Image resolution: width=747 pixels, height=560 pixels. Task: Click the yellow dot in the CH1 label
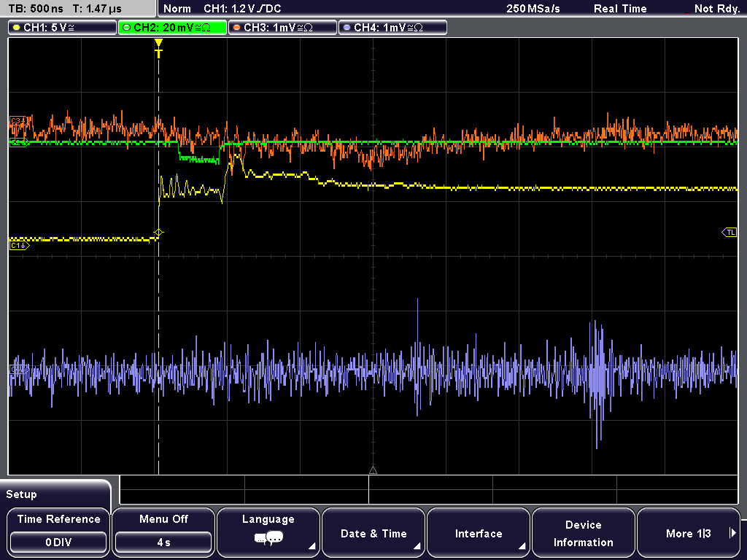coord(16,28)
